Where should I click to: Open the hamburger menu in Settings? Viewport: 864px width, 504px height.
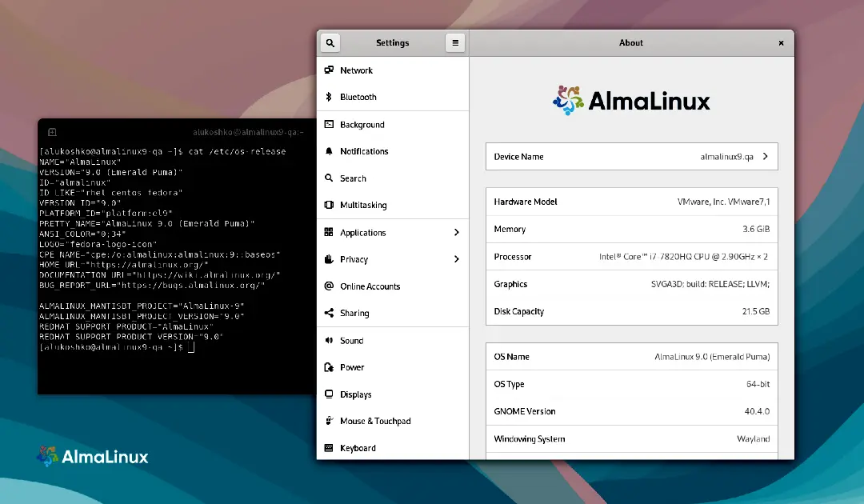pos(455,42)
